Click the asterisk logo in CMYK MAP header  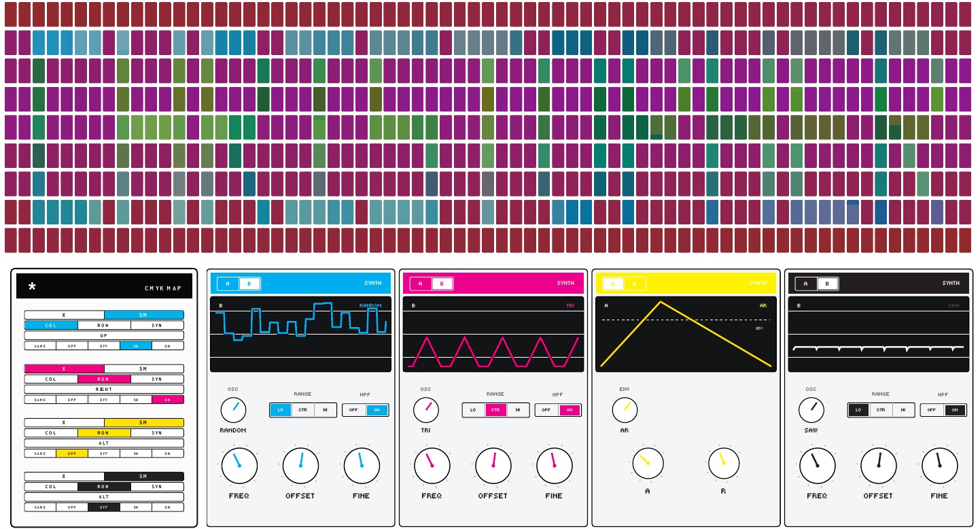pyautogui.click(x=32, y=287)
